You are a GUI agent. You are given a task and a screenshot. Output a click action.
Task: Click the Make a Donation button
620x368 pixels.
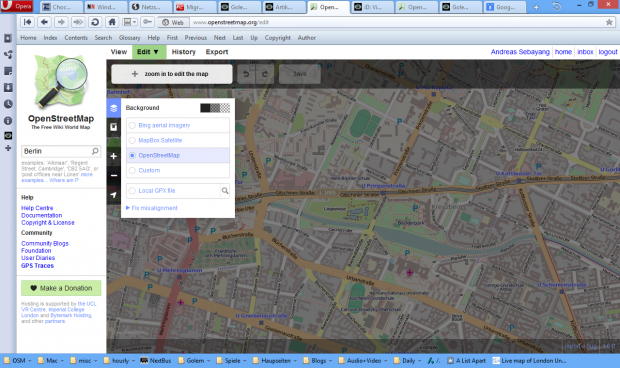pos(61,288)
